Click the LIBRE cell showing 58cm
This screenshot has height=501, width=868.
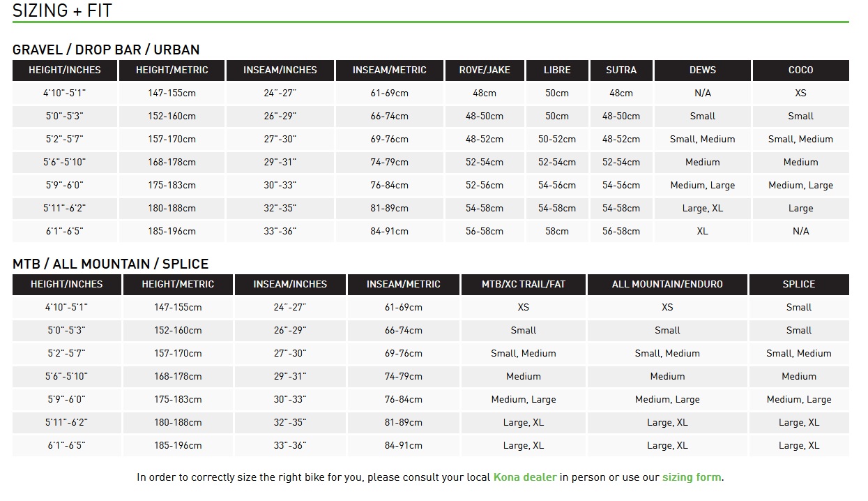coord(557,231)
